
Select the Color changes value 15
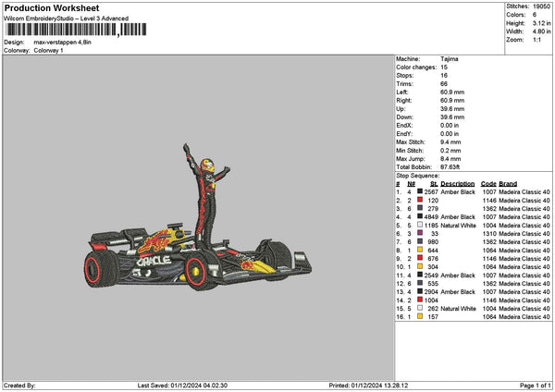[x=444, y=67]
